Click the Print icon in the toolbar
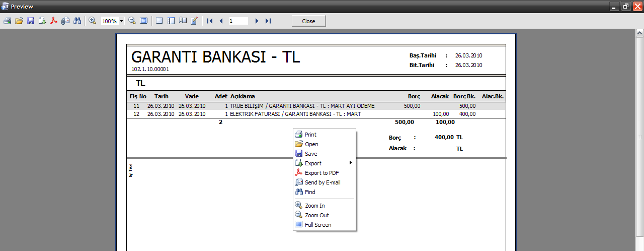Screen dimensions: 644x251 (x=7, y=21)
